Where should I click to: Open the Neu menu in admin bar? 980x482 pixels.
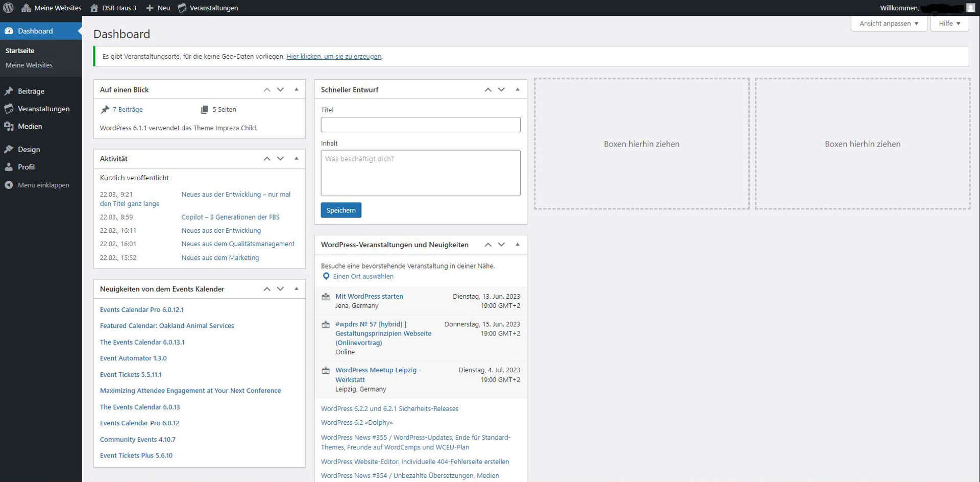[158, 8]
